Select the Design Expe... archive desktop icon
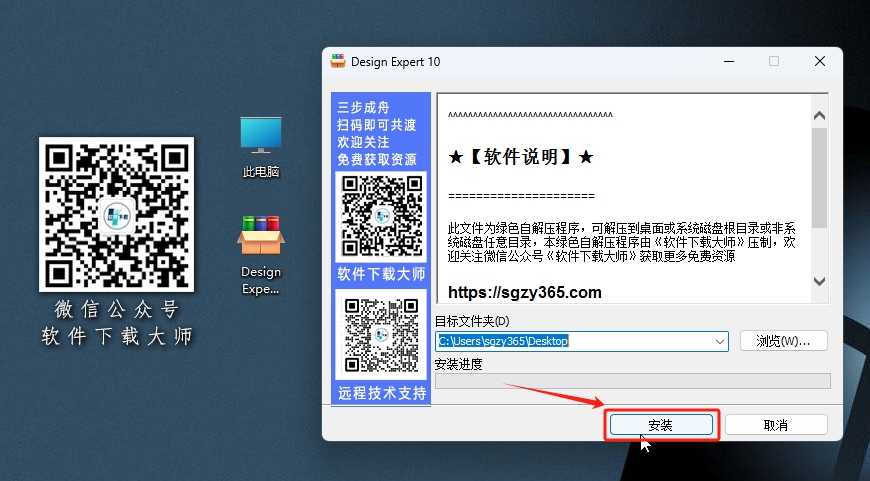This screenshot has width=870, height=481. [261, 255]
